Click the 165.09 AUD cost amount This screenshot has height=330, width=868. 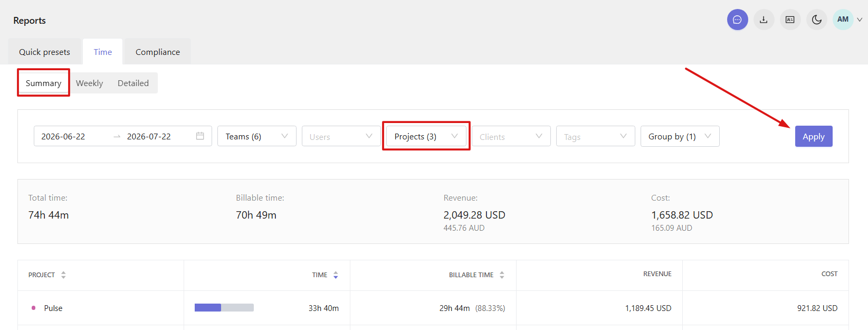pyautogui.click(x=672, y=228)
